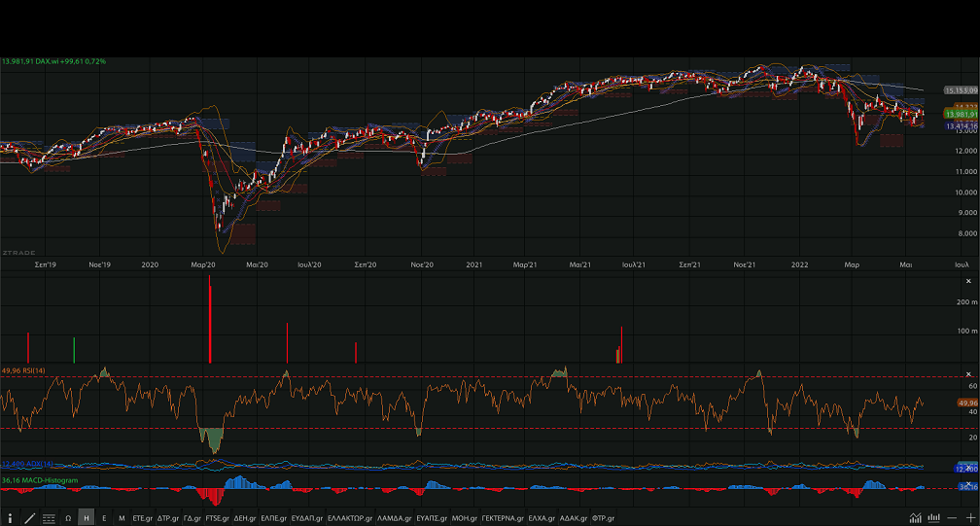
Task: Open the ΕΥΑΠΣ.gr chart shortcut
Action: (x=432, y=518)
